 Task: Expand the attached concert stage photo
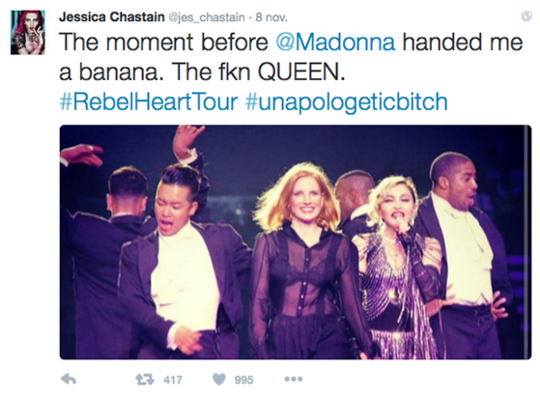(x=295, y=242)
